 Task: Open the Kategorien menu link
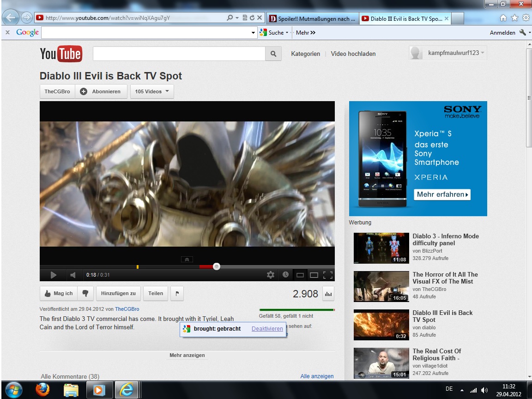(305, 54)
